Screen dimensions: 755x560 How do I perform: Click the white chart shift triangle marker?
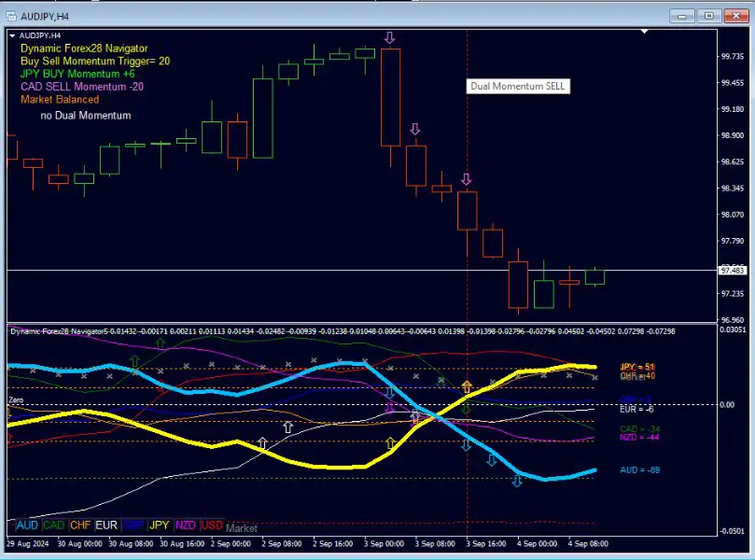click(643, 32)
